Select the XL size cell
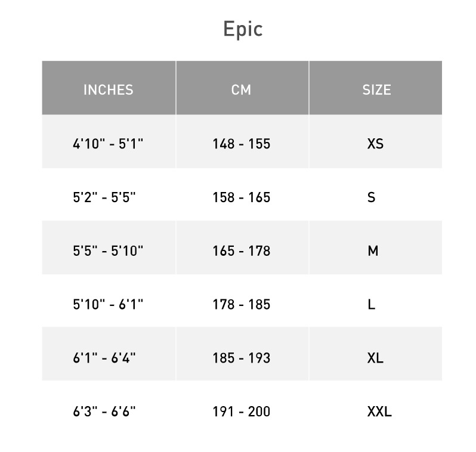Viewport: 476px width, 452px height. pos(375,358)
